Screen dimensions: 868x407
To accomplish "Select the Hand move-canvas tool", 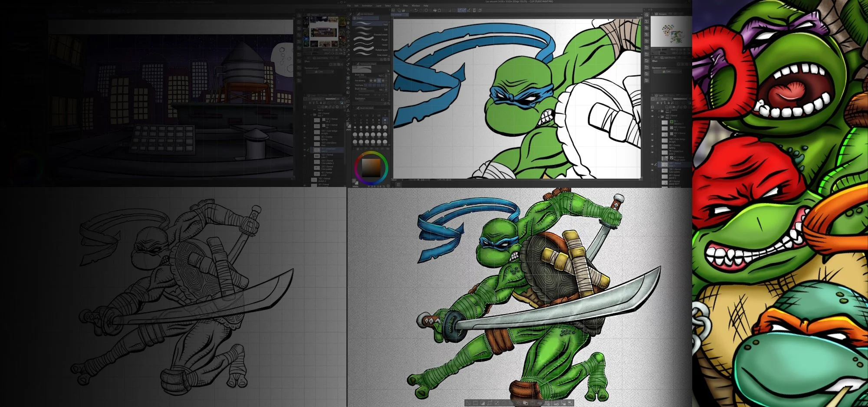I will [348, 23].
